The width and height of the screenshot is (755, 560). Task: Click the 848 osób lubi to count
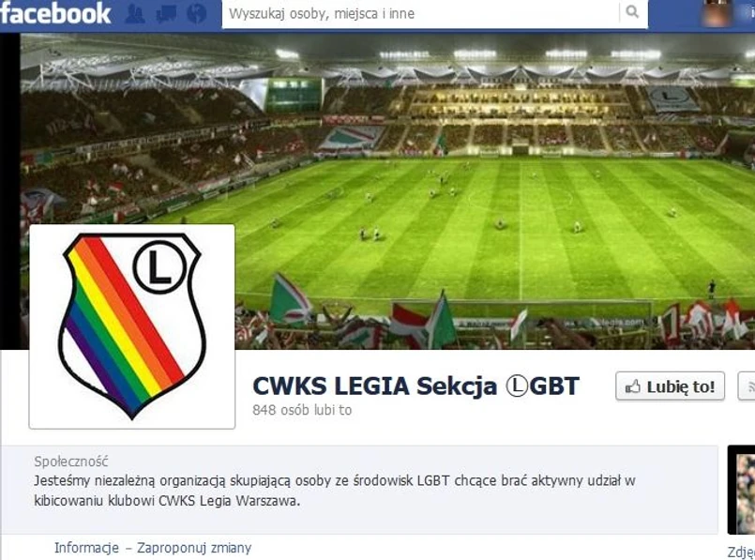[x=302, y=410]
